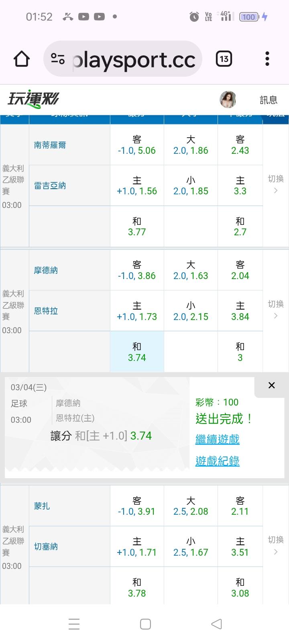This screenshot has width=289, height=644.
Task: Open the 遊戲紀錄 link
Action: (217, 461)
